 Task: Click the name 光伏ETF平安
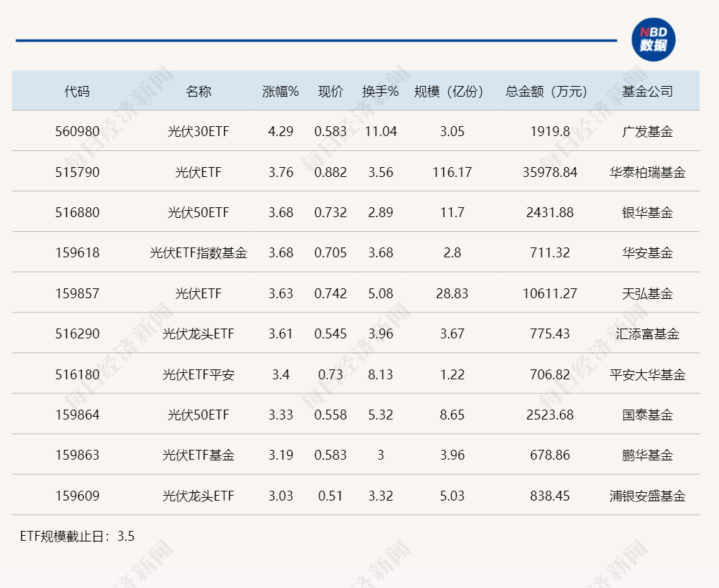point(198,374)
